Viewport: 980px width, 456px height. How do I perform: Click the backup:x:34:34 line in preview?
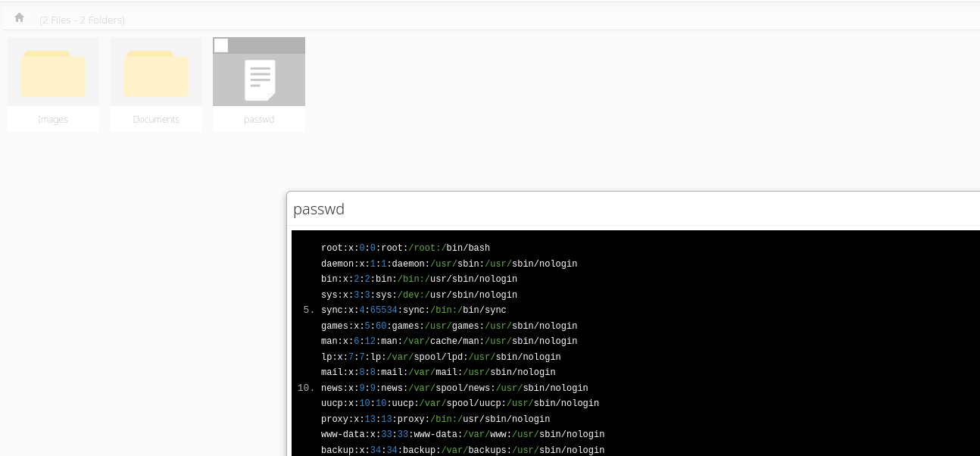pos(463,450)
